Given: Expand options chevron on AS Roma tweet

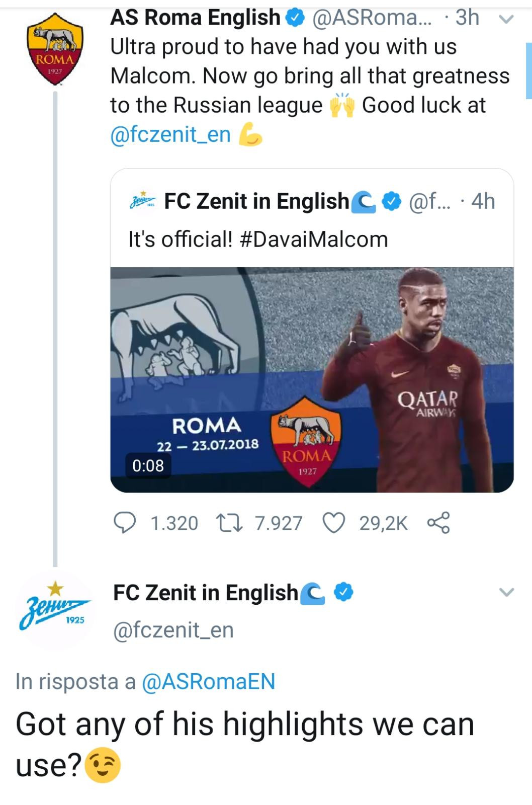Looking at the screenshot, I should [x=505, y=19].
